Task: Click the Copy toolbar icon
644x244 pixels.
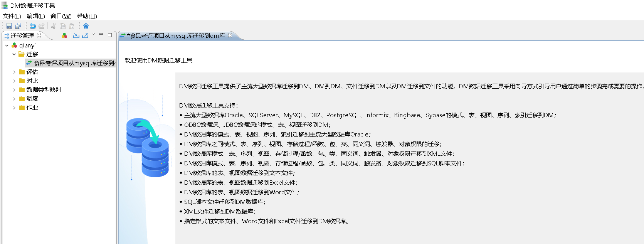Action: coord(62,26)
